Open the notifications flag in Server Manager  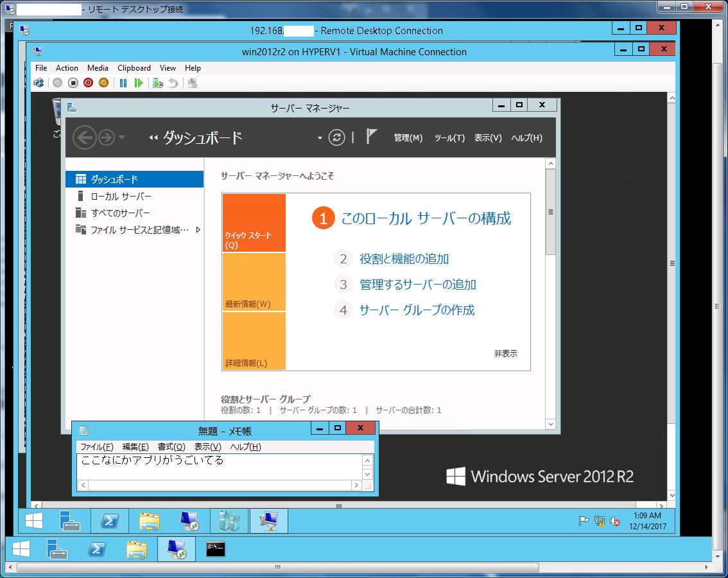(x=371, y=137)
